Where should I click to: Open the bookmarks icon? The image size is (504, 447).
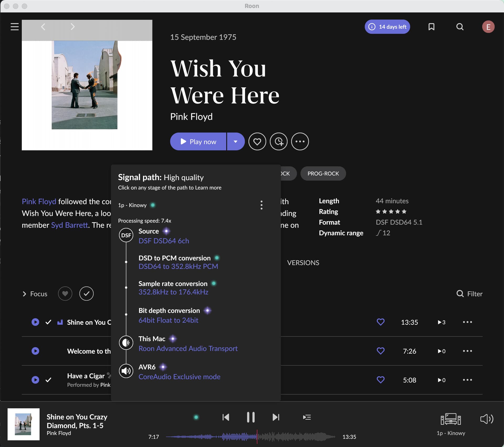pos(431,27)
